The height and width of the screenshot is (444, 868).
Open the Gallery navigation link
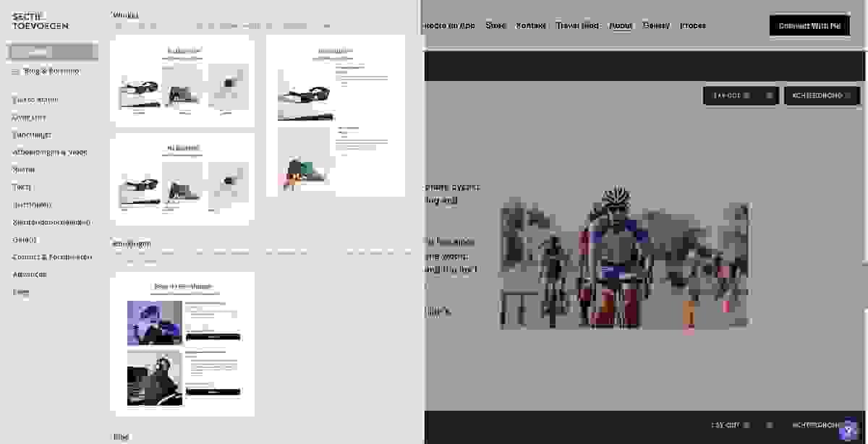656,25
